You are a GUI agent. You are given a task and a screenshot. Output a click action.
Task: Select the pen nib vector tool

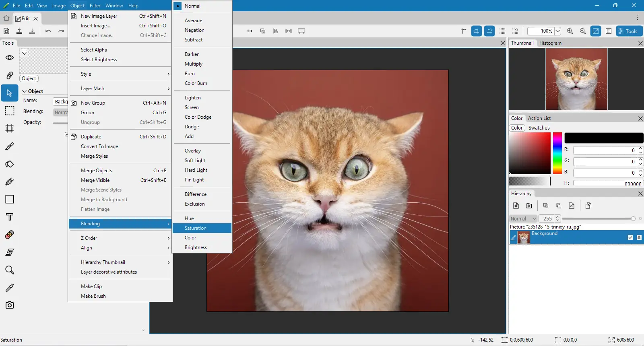pos(10,181)
